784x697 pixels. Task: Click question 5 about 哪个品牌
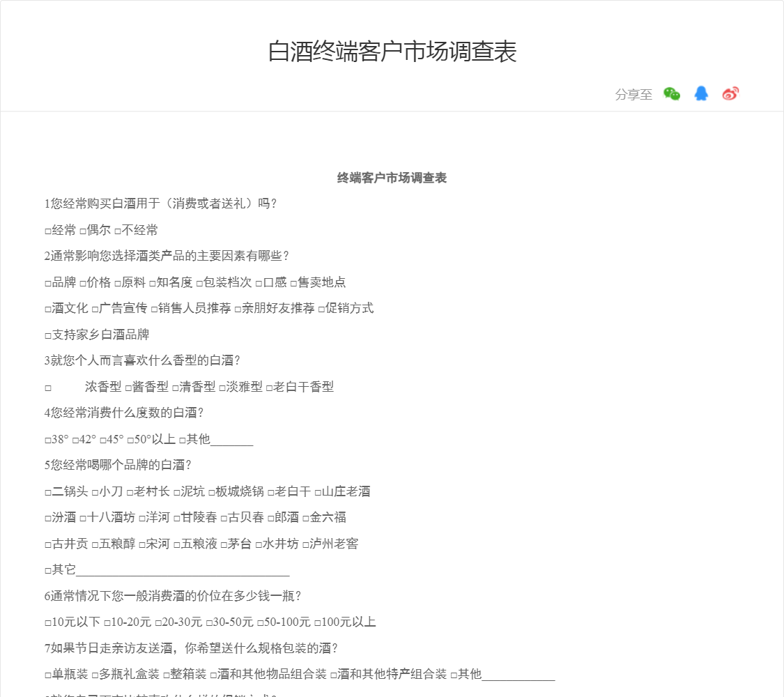tap(118, 465)
